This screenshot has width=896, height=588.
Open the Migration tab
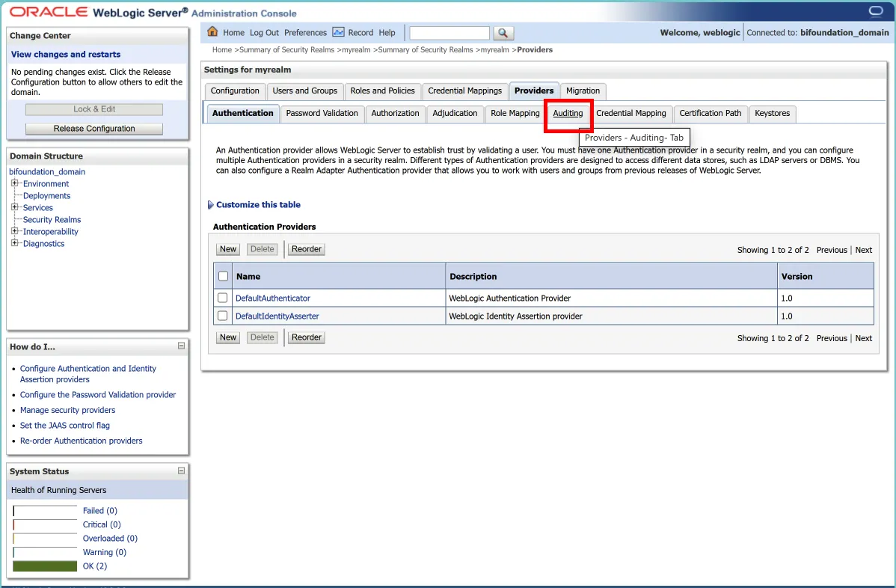coord(583,91)
